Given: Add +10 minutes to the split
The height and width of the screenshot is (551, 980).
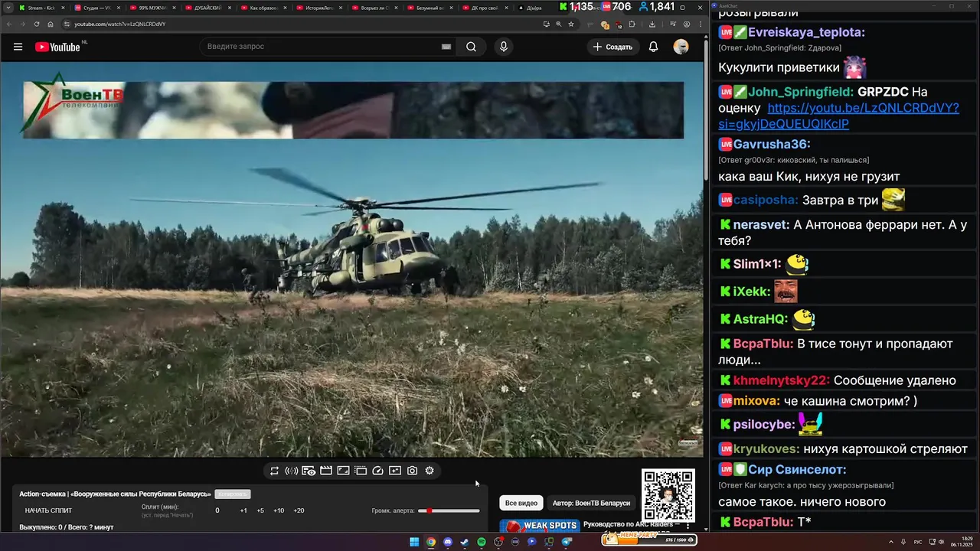Looking at the screenshot, I should click(279, 510).
